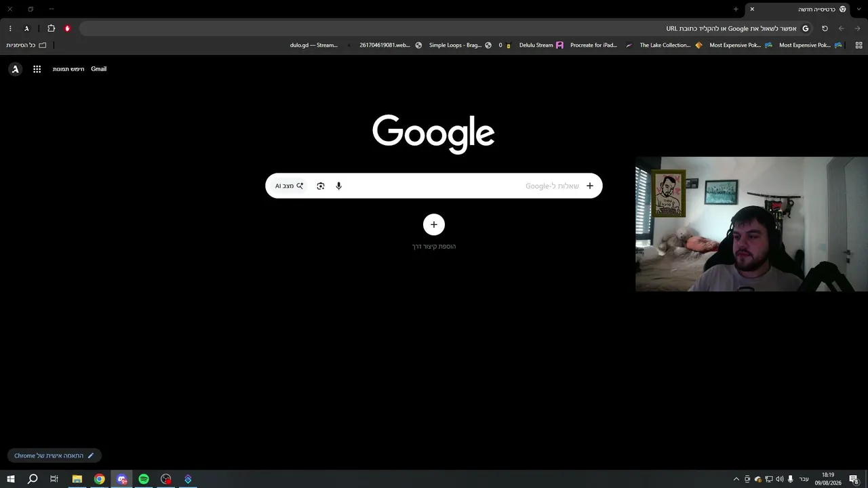The image size is (868, 488).
Task: Open Google Lens image search
Action: tap(321, 186)
